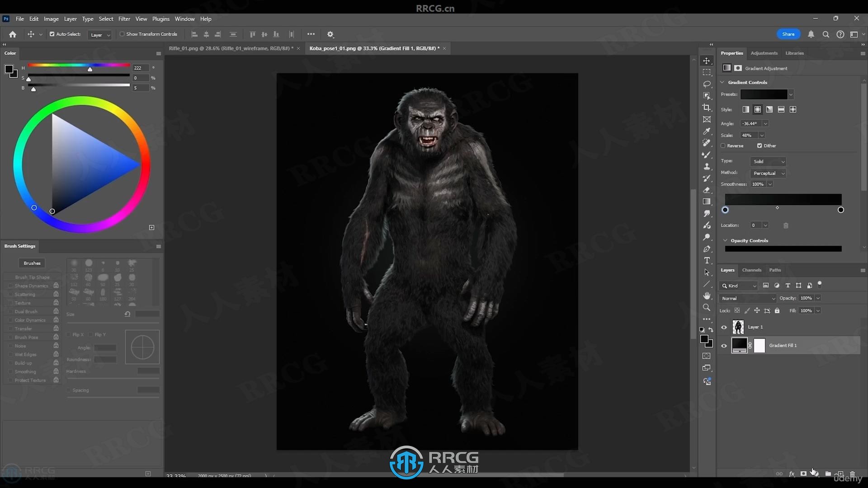
Task: Click the Share button
Action: click(788, 34)
